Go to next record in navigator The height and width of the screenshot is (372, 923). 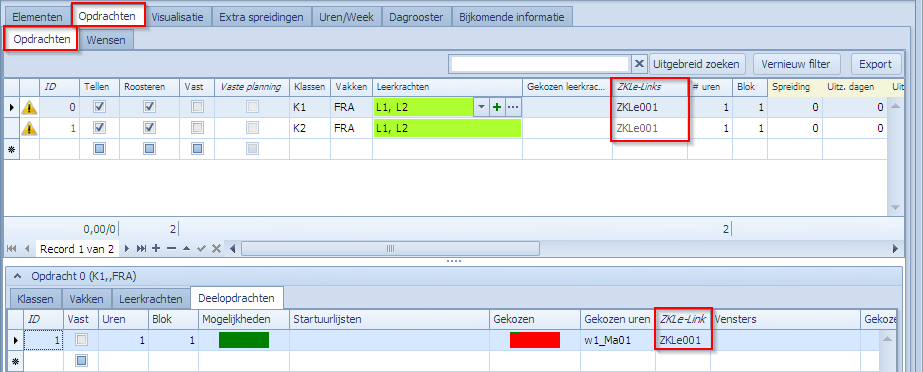[x=127, y=249]
